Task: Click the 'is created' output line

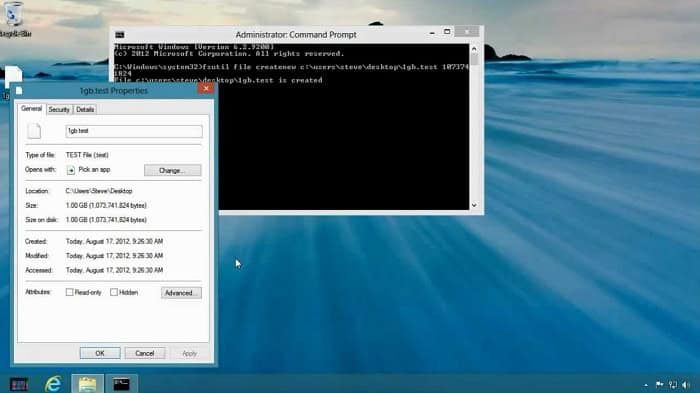Action: [x=218, y=80]
